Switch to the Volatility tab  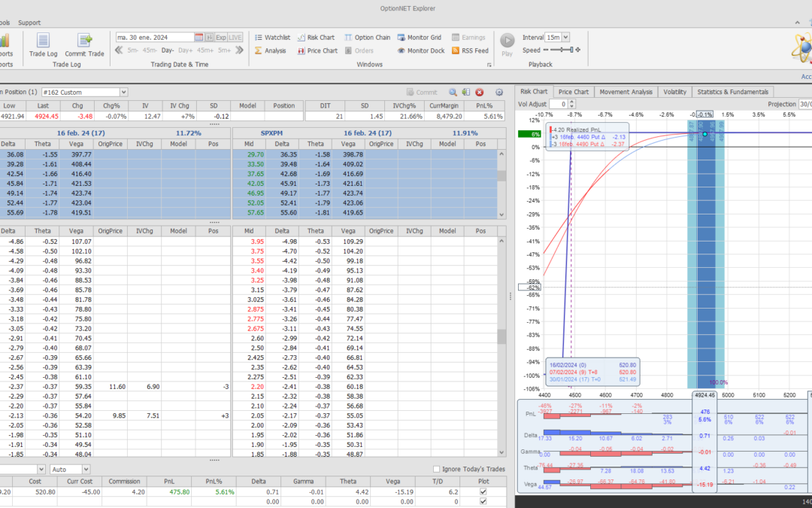(x=674, y=92)
